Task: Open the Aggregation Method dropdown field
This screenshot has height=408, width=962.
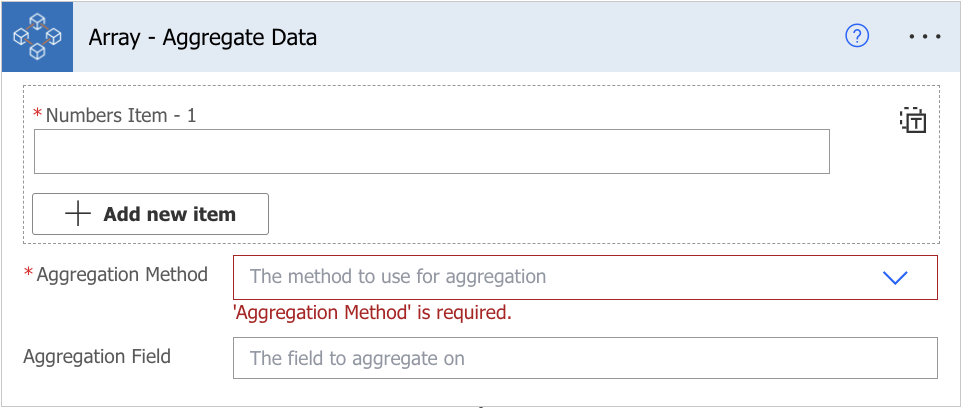Action: [585, 277]
